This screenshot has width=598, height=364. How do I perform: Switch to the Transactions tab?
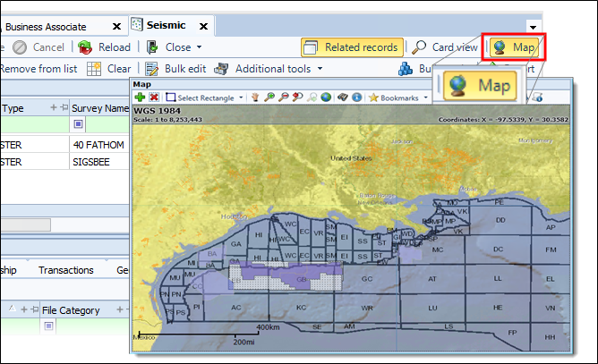point(65,270)
